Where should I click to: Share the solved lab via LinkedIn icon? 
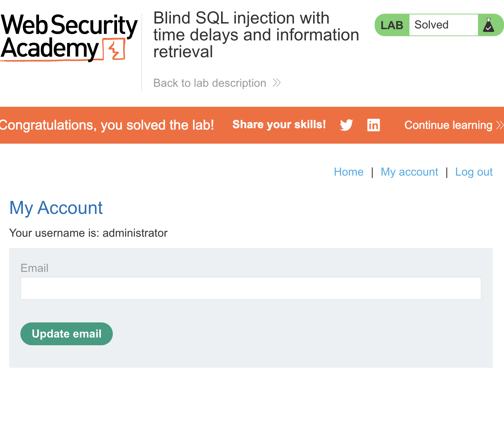click(x=373, y=125)
